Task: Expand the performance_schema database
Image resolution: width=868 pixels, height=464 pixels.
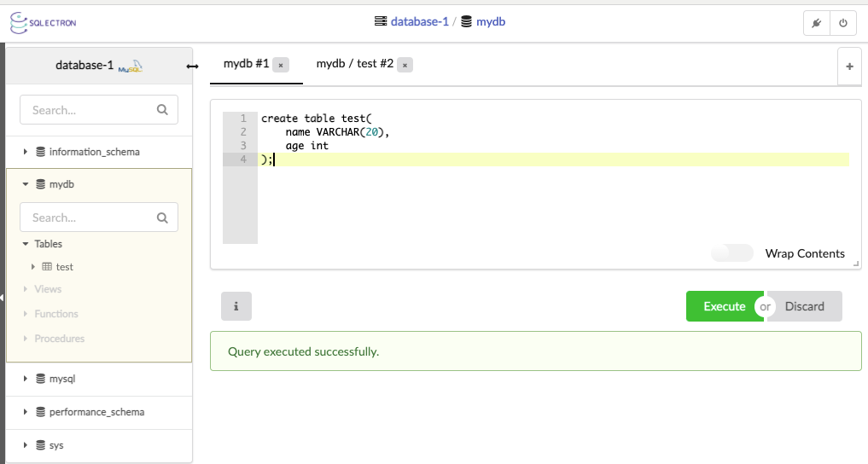Action: [26, 412]
